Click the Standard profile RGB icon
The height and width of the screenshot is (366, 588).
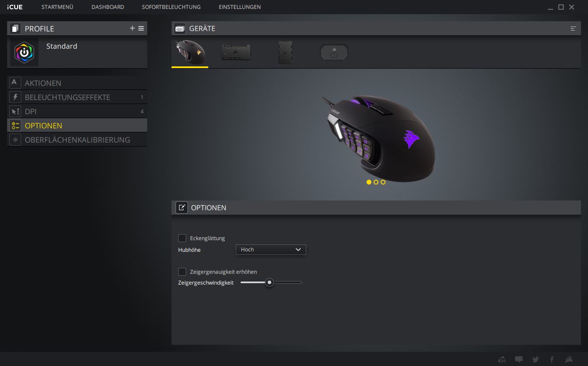[24, 53]
